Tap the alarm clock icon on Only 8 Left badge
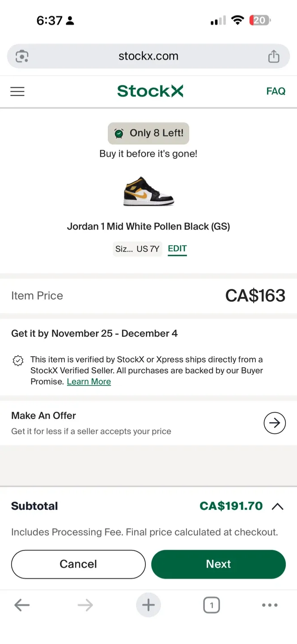Image resolution: width=297 pixels, height=644 pixels. (x=119, y=133)
